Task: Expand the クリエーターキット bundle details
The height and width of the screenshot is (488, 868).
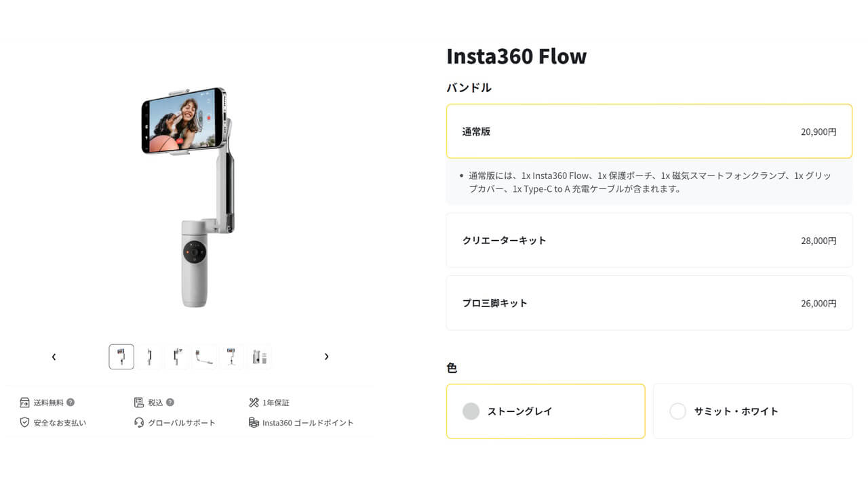Action: tap(648, 241)
